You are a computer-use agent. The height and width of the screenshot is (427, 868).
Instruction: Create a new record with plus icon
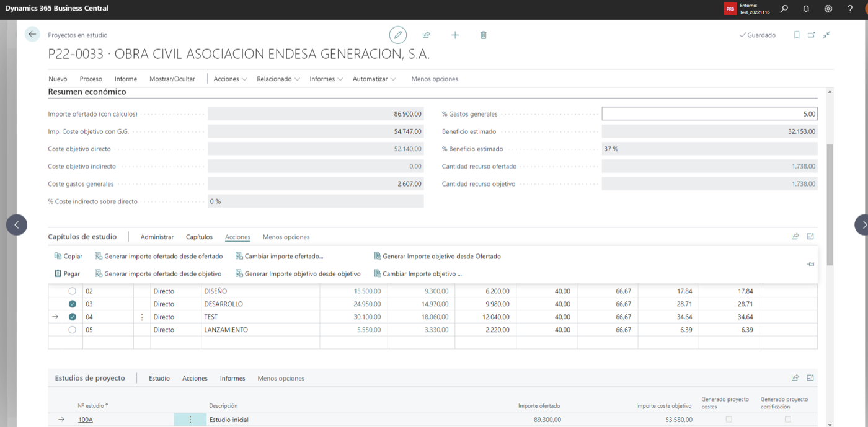[x=455, y=35]
